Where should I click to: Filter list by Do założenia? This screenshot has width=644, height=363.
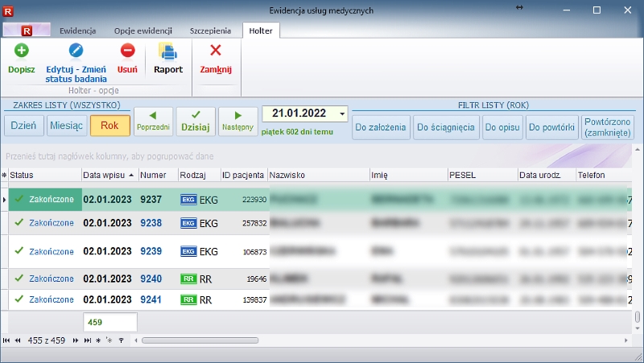381,127
